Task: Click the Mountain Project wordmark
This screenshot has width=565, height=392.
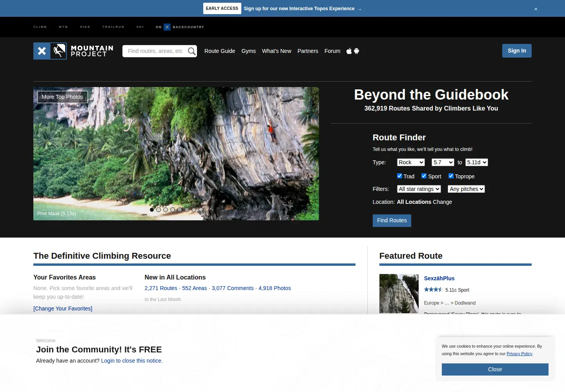Action: [x=92, y=51]
